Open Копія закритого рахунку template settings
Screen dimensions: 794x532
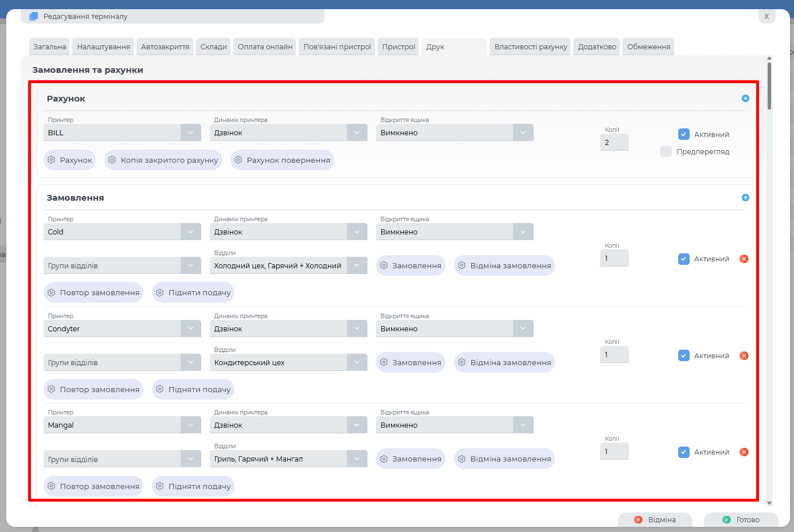tap(163, 161)
